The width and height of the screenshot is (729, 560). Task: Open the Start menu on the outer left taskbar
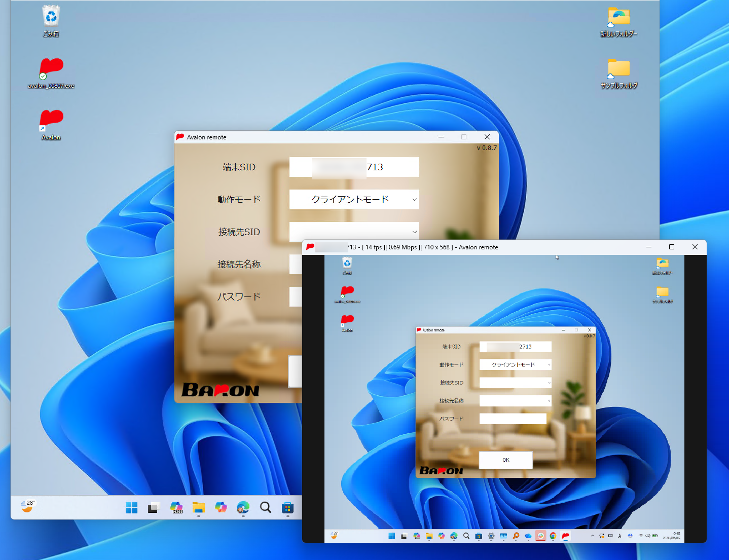tap(131, 507)
